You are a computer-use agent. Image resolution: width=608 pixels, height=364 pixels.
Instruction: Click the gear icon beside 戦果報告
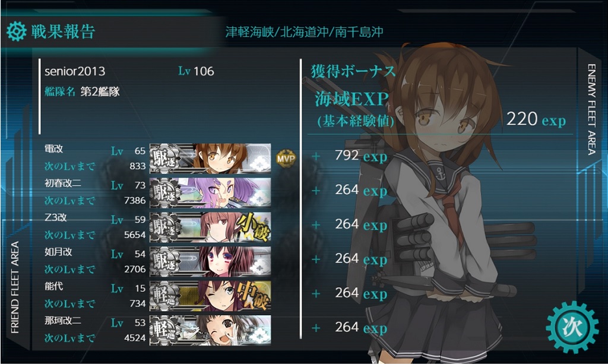point(17,31)
